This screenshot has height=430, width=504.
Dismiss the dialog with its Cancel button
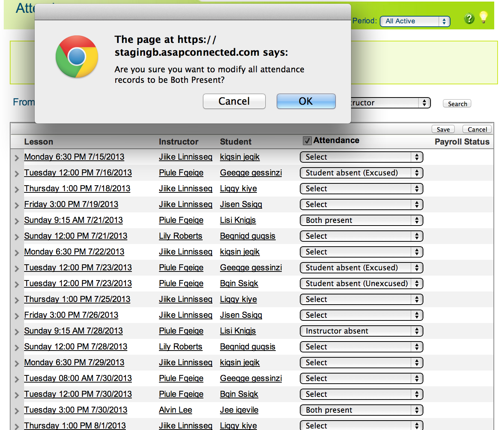tap(234, 101)
